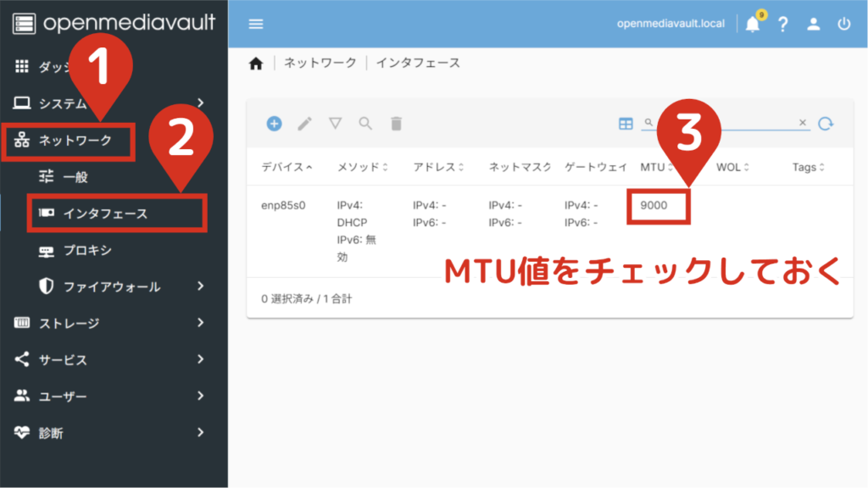The height and width of the screenshot is (488, 868).
Task: Click the trash delete icon in toolbar
Action: (x=396, y=124)
